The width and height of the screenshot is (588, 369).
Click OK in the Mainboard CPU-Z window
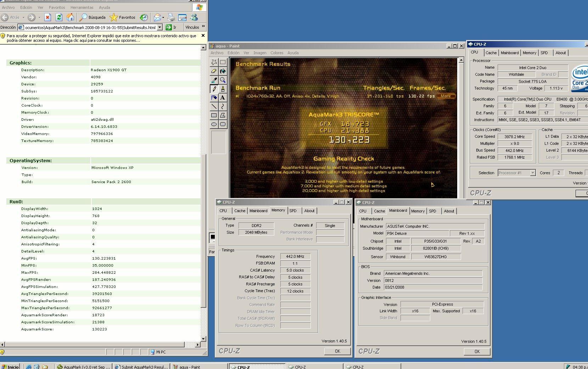[x=477, y=352]
